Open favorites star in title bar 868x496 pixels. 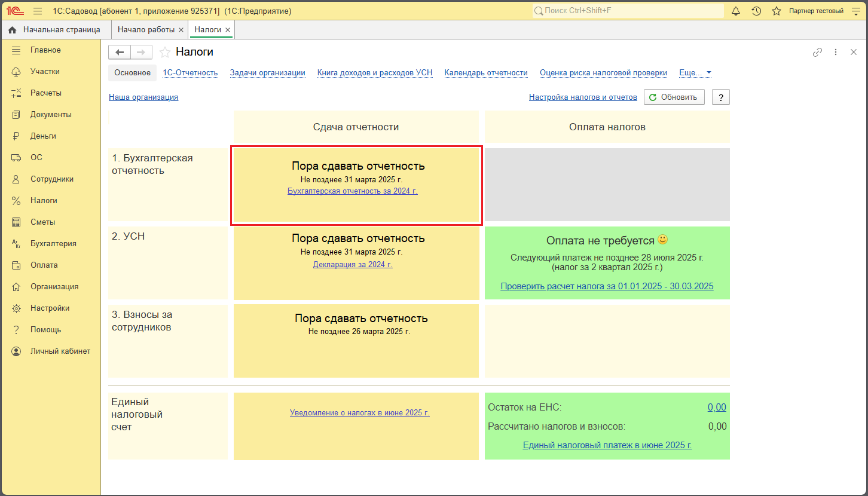tap(777, 11)
